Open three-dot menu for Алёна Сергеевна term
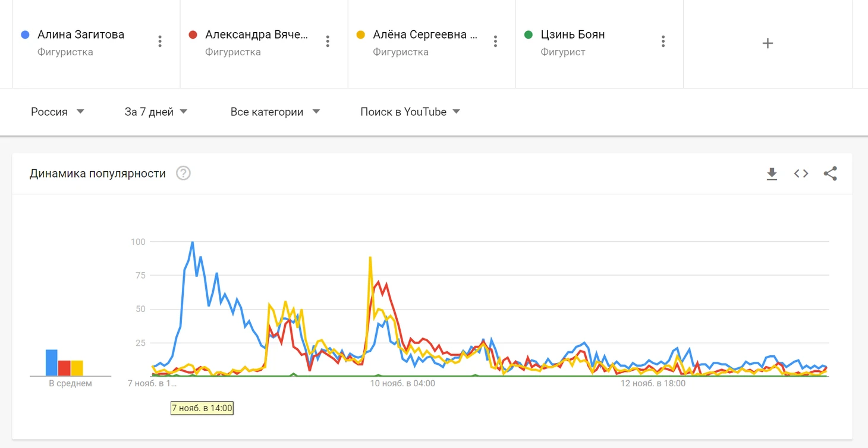The image size is (868, 448). [x=495, y=41]
